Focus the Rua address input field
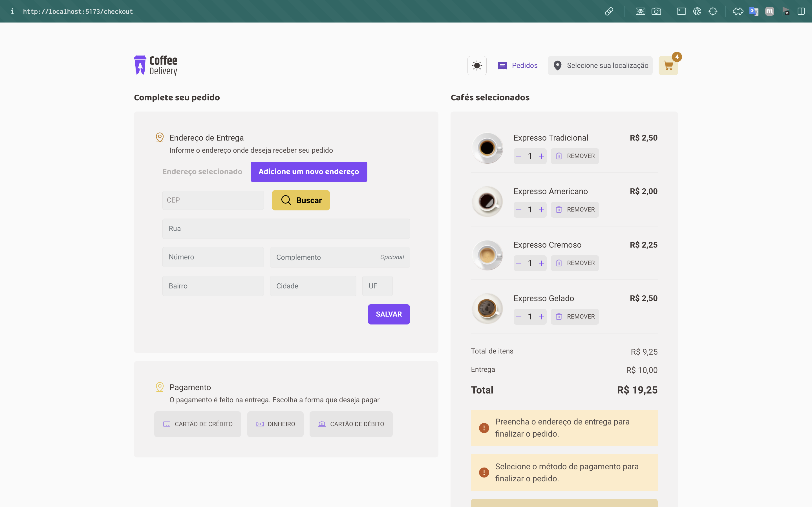The height and width of the screenshot is (507, 812). (x=286, y=229)
